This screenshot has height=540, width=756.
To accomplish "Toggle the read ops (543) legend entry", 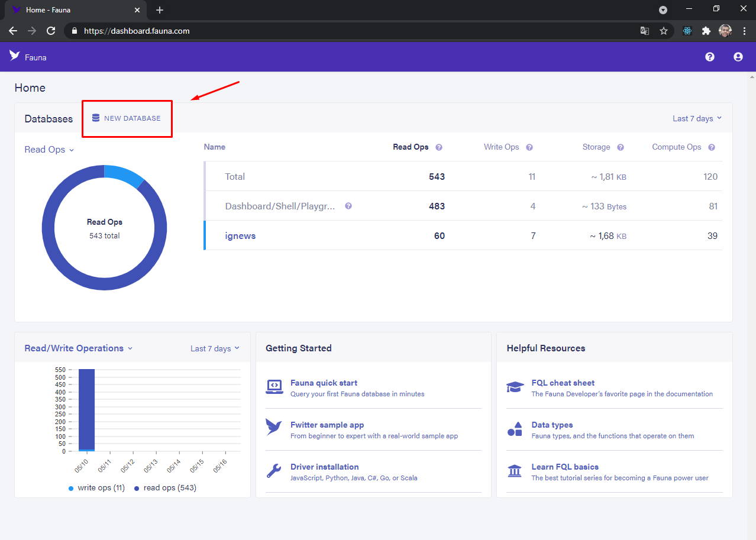I will coord(166,488).
